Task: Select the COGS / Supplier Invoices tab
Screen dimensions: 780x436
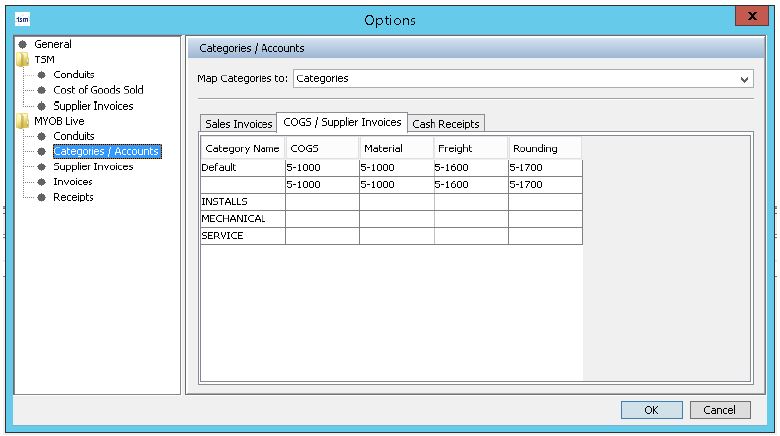Action: coord(340,123)
